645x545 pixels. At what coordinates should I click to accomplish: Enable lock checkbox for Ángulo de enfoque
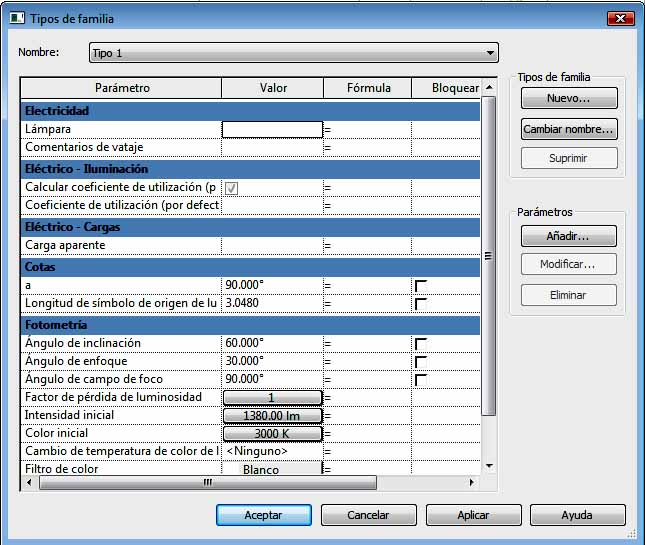(x=421, y=362)
